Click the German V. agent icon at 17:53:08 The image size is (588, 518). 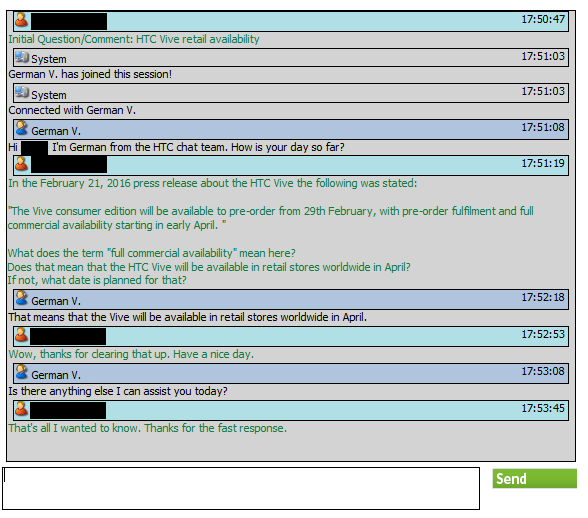[x=22, y=372]
